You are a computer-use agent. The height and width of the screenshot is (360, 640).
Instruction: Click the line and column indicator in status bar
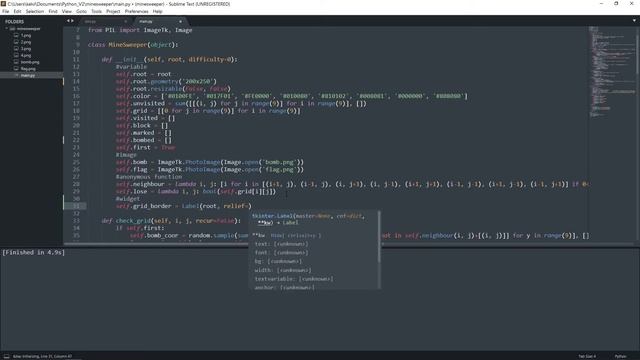pyautogui.click(x=42, y=356)
